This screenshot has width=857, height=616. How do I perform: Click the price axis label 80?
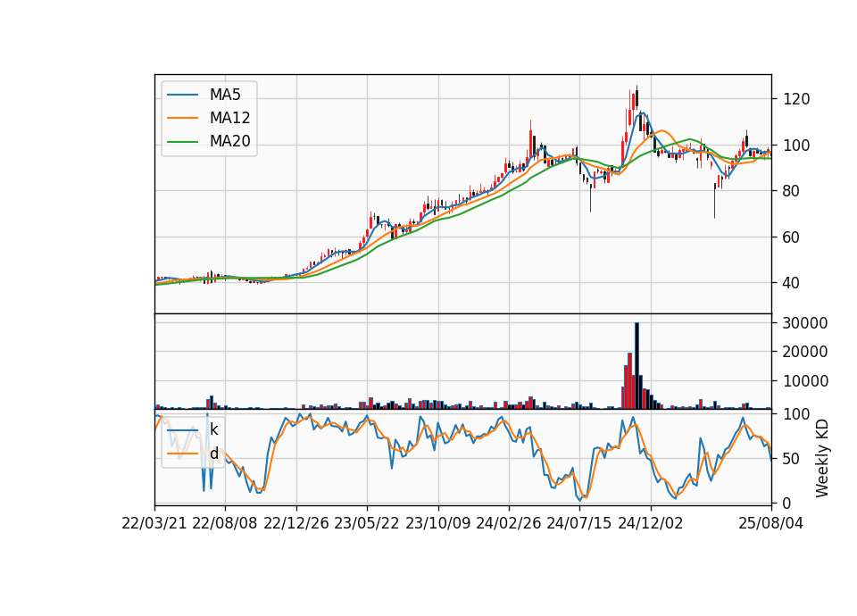[792, 191]
